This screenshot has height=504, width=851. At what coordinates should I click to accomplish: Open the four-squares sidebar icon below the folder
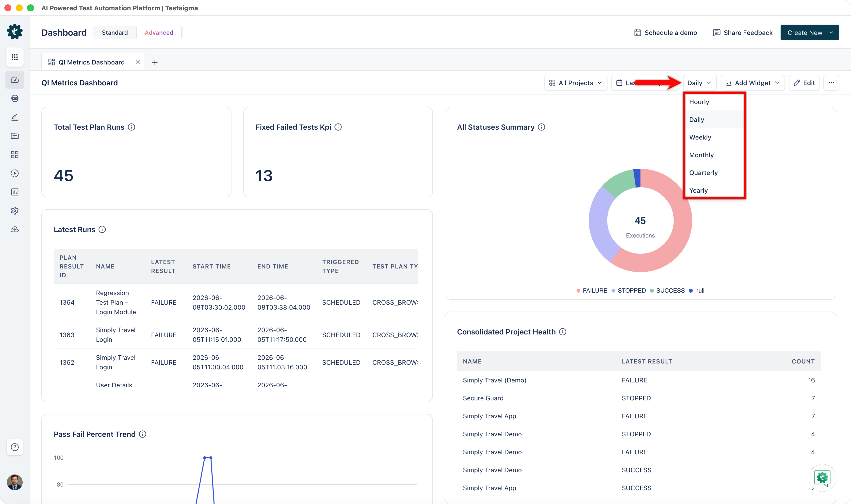[15, 155]
